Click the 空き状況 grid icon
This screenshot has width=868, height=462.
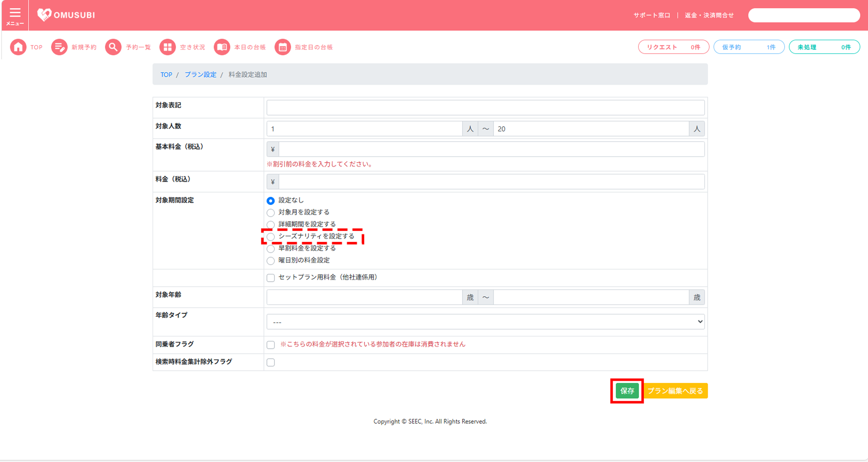[x=168, y=47]
